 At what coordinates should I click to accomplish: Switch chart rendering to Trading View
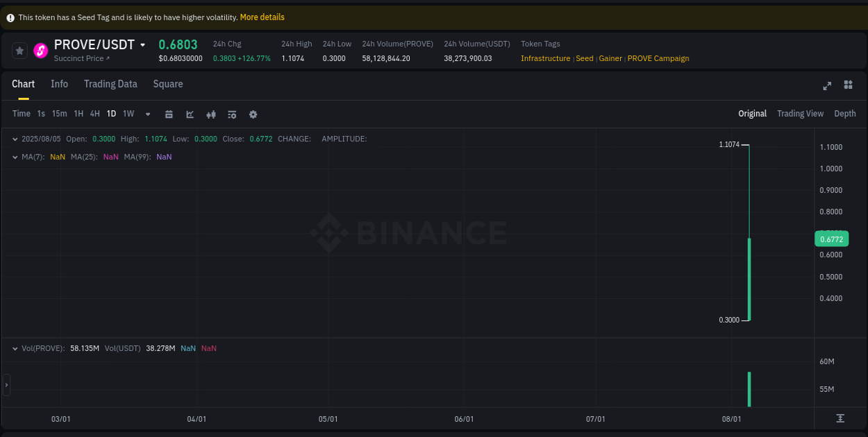pyautogui.click(x=800, y=113)
